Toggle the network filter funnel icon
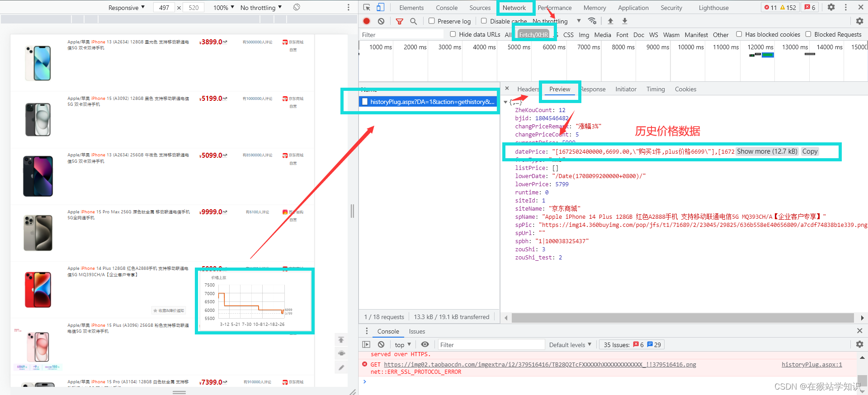Viewport: 868px width, 395px height. click(x=399, y=21)
